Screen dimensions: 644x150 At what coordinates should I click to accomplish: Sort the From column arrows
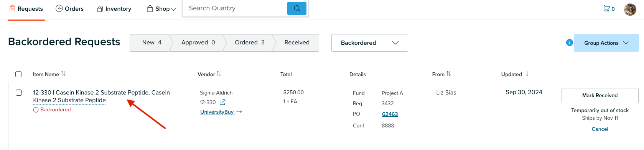449,73
